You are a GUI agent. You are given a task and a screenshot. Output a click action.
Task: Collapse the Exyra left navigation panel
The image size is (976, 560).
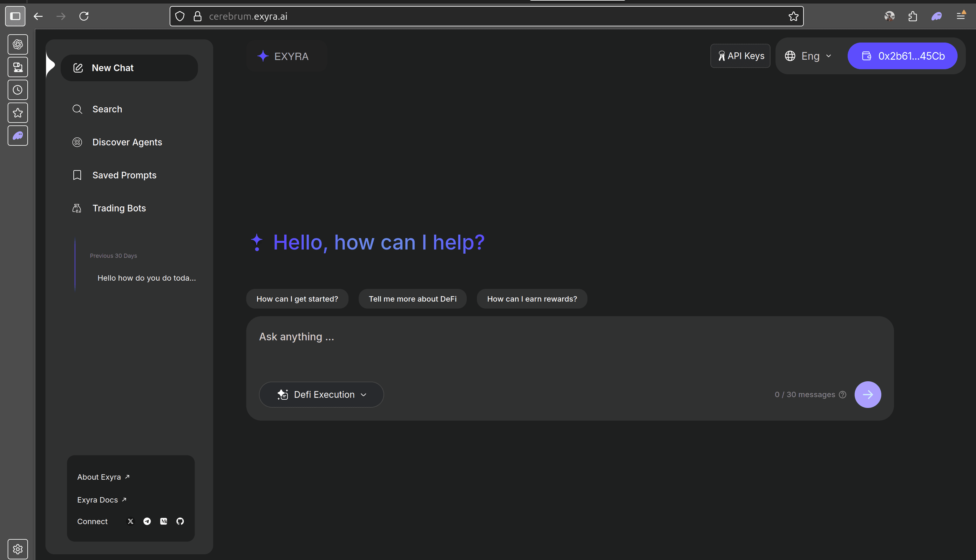pos(51,65)
